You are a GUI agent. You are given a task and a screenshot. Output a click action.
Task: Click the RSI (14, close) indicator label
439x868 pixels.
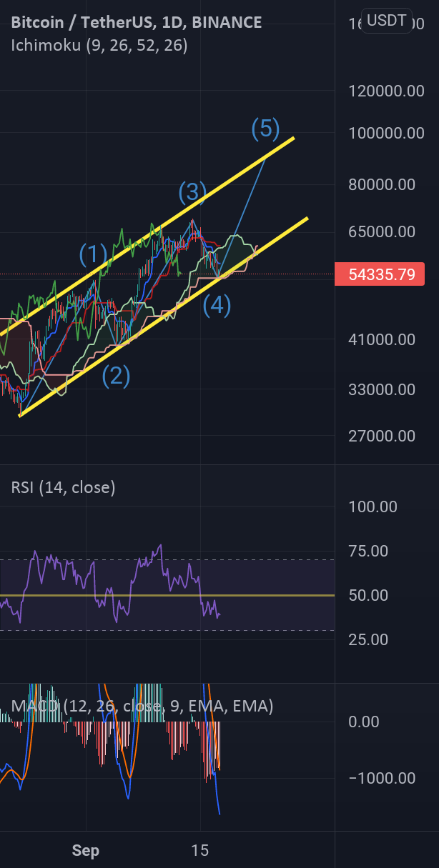coord(63,488)
